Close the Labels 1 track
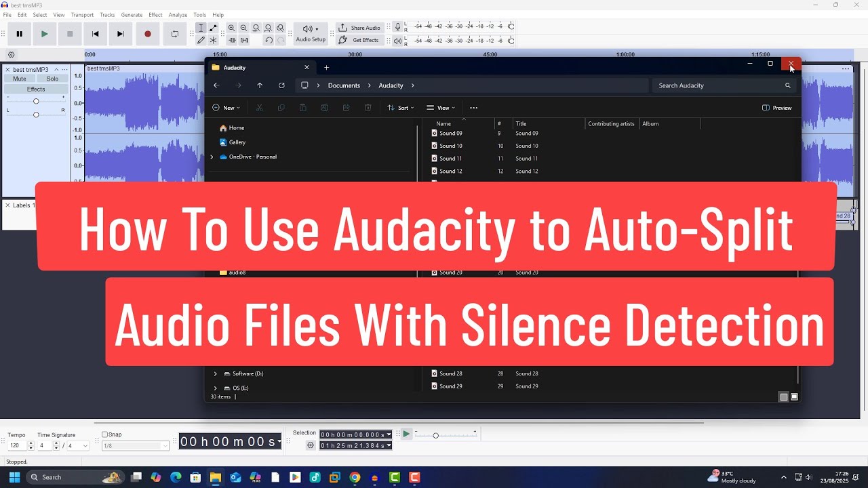Image resolution: width=868 pixels, height=488 pixels. (7, 205)
